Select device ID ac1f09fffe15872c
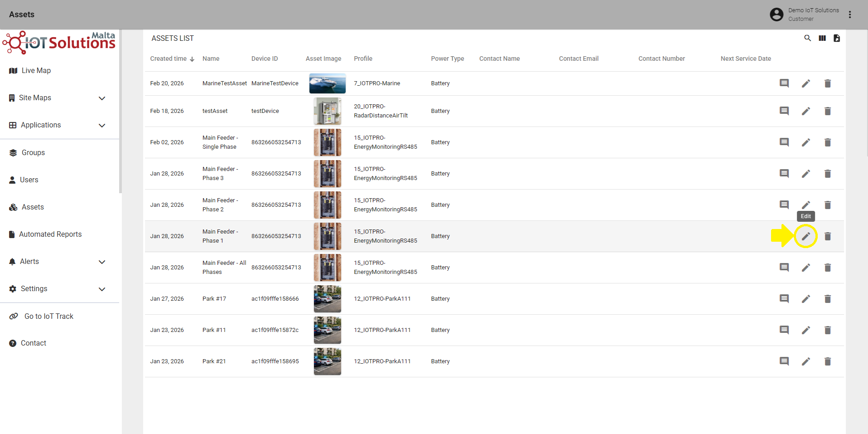The width and height of the screenshot is (868, 434). pyautogui.click(x=275, y=330)
